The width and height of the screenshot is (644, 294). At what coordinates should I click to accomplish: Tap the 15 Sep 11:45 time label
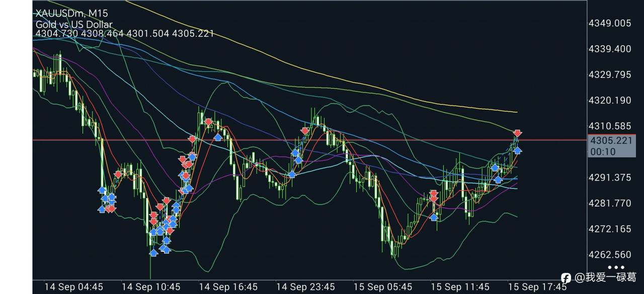tap(460, 287)
